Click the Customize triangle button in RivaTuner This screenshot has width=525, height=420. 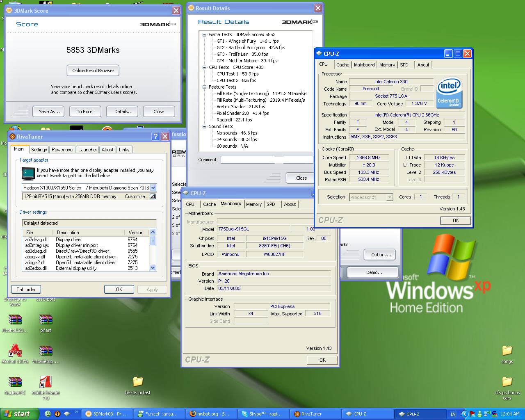click(x=152, y=196)
